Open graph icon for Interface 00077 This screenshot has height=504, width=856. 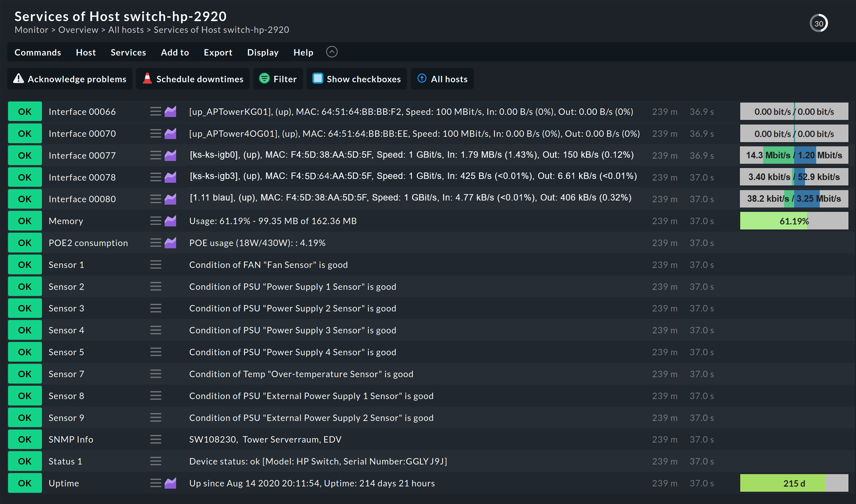[x=170, y=155]
